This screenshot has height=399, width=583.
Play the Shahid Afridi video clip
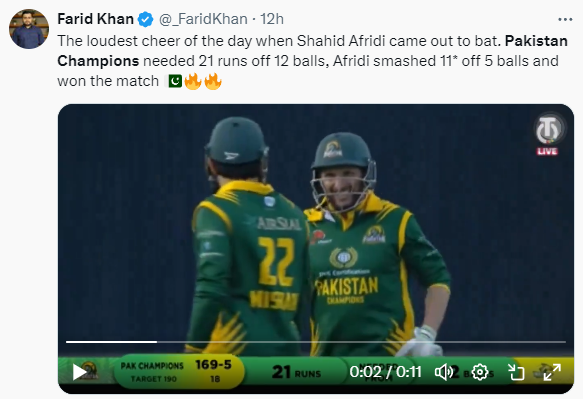pos(80,372)
